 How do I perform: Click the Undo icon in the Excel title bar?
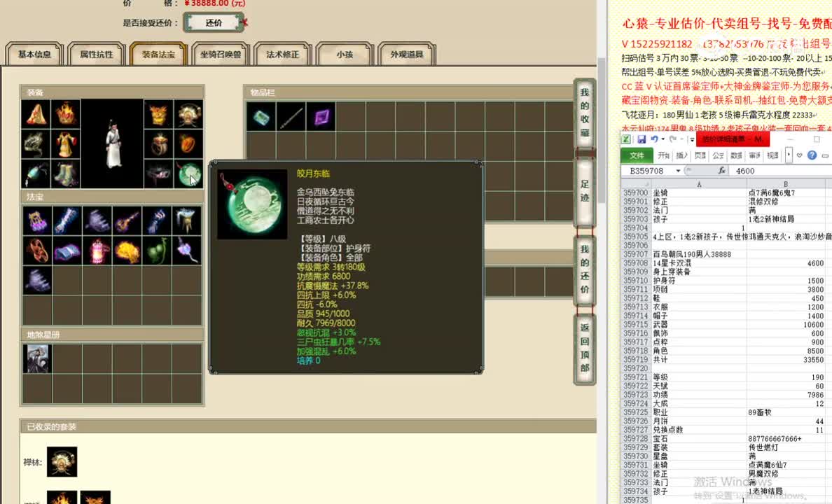point(653,140)
